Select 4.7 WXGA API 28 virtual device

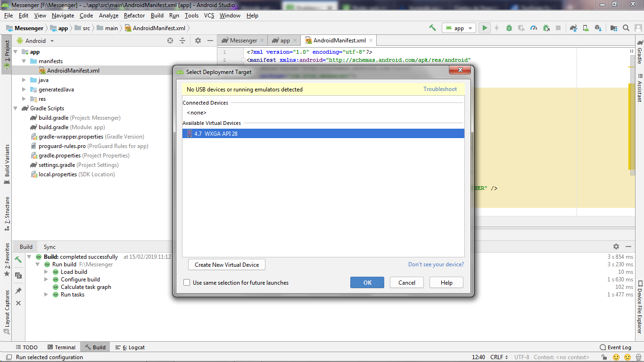tap(323, 133)
